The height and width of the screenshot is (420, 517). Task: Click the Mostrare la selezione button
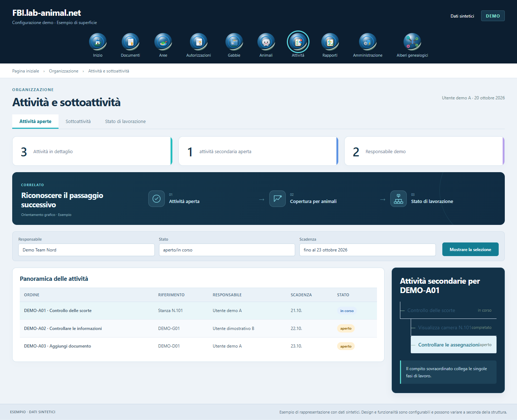click(470, 249)
